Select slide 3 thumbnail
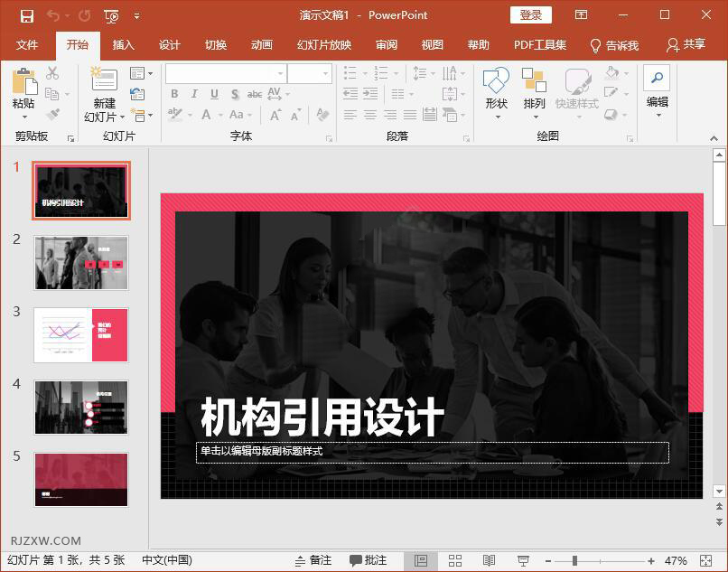This screenshot has height=572, width=728. 80,334
